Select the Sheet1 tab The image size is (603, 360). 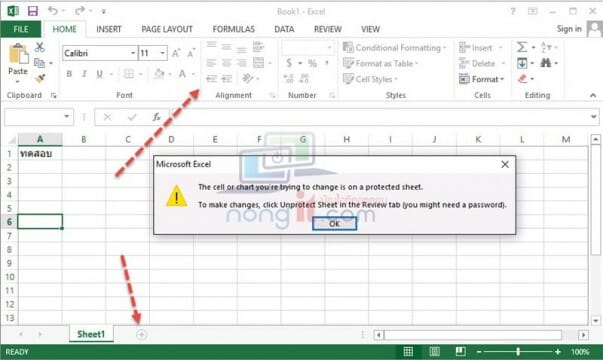click(91, 334)
